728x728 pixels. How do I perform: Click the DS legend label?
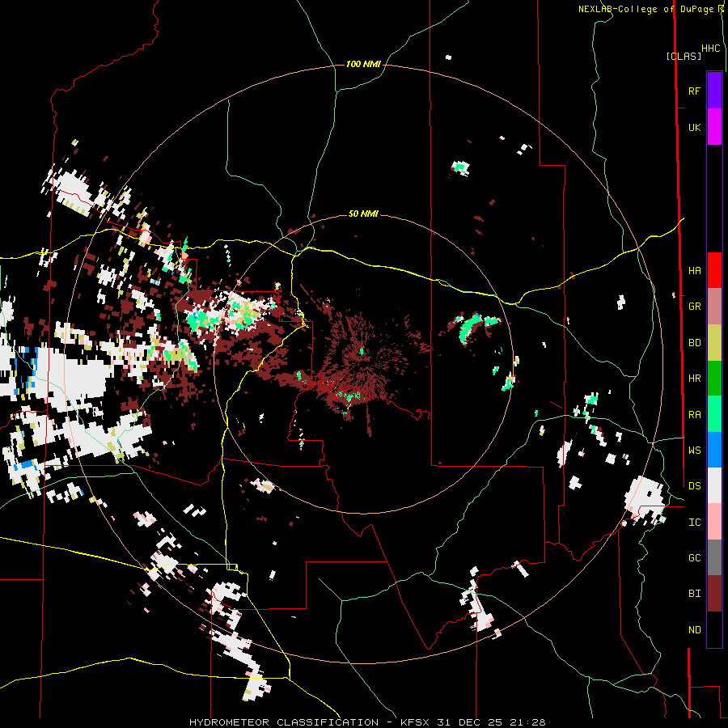click(x=694, y=486)
